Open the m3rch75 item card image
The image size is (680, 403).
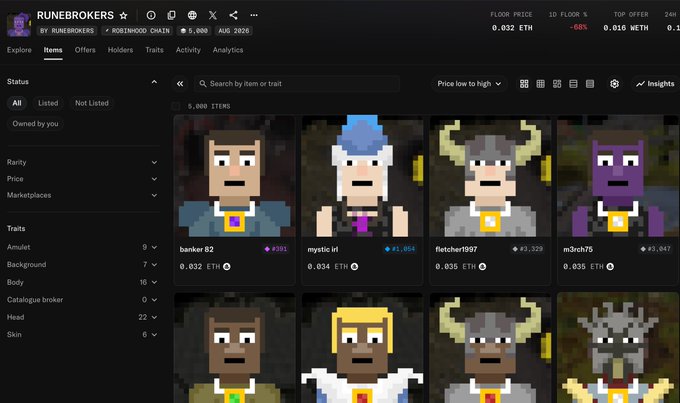pyautogui.click(x=618, y=176)
